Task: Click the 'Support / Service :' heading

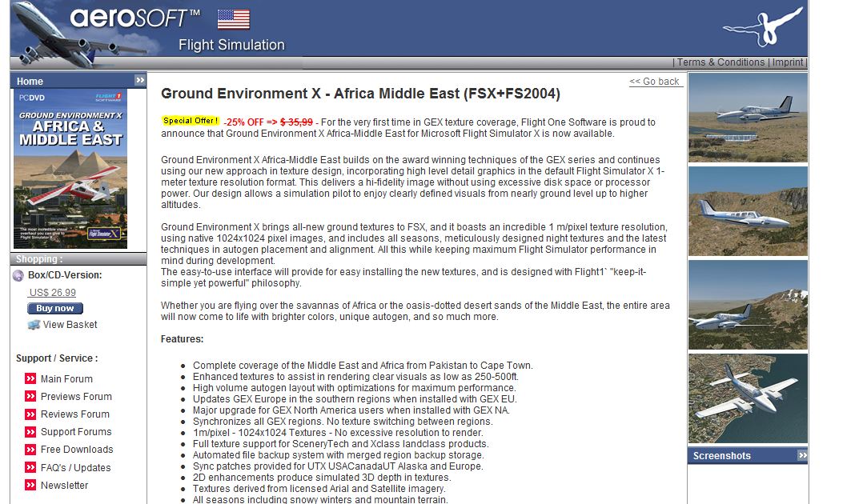Action: click(57, 358)
